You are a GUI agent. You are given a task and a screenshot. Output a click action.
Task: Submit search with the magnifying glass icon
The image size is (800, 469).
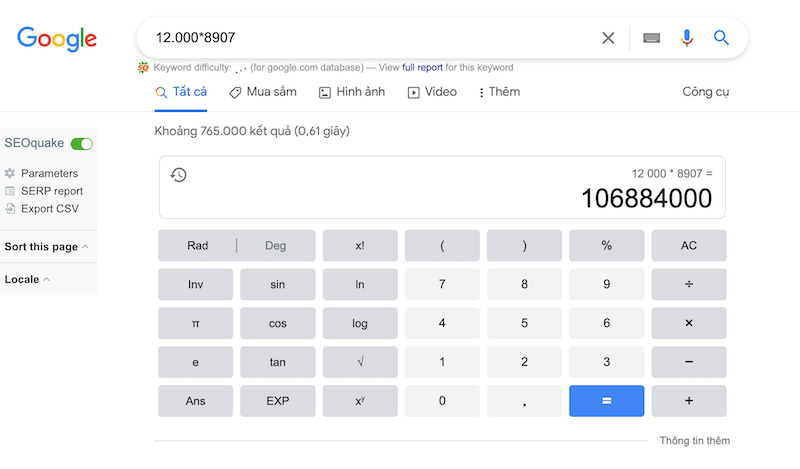(x=721, y=37)
